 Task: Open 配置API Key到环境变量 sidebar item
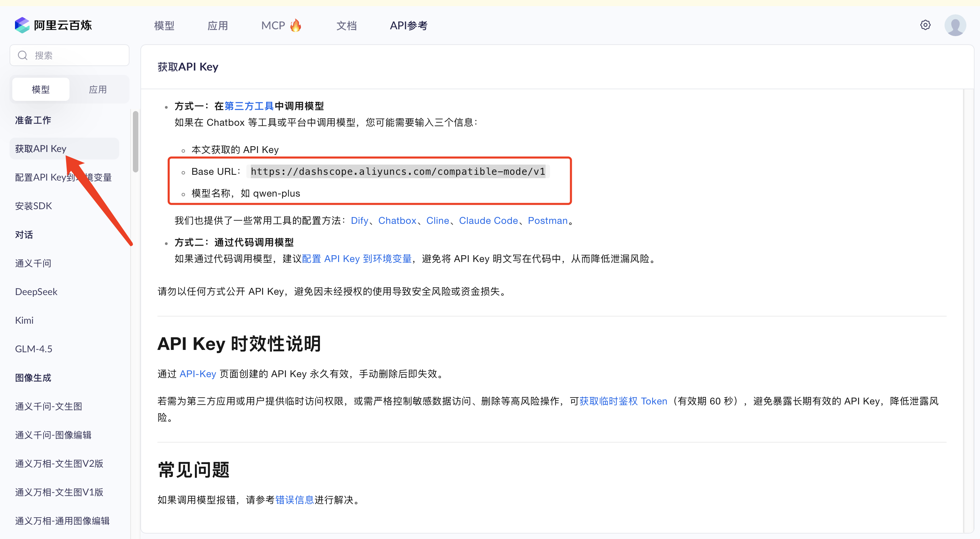coord(63,177)
